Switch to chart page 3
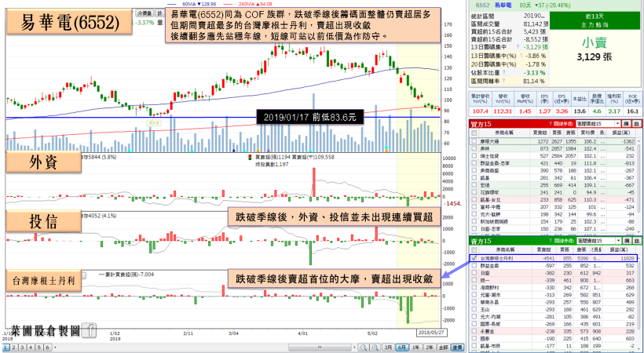The width and height of the screenshot is (644, 353). [23, 348]
